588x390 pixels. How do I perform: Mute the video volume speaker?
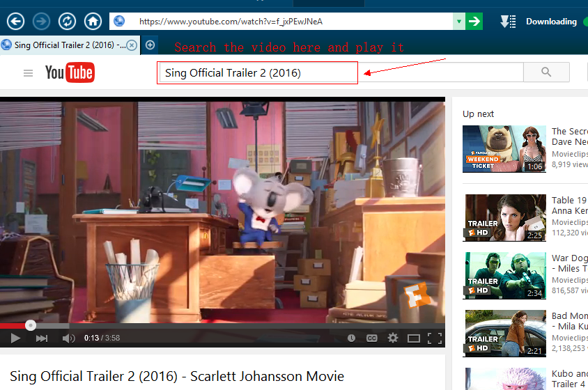point(69,338)
